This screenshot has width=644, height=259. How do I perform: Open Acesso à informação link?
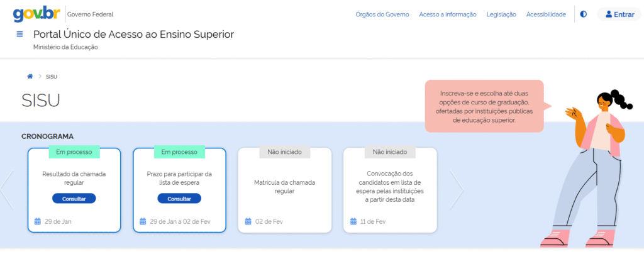[x=447, y=14]
